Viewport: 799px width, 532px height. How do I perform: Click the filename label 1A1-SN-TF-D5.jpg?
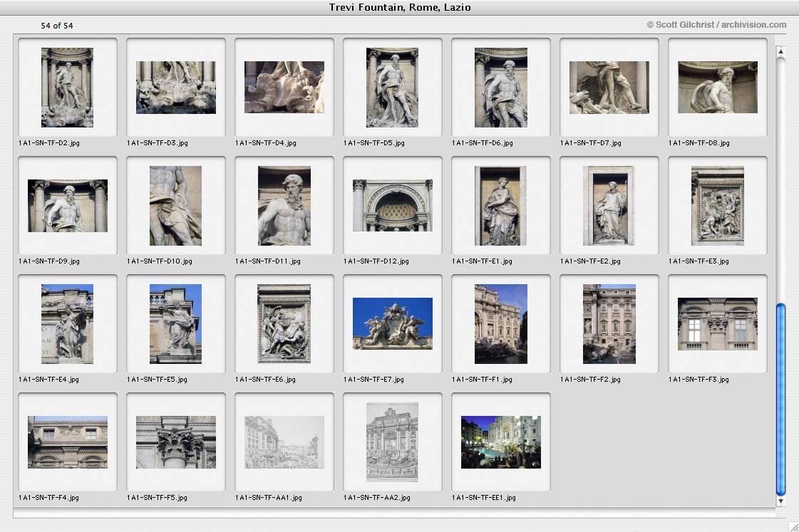point(374,143)
